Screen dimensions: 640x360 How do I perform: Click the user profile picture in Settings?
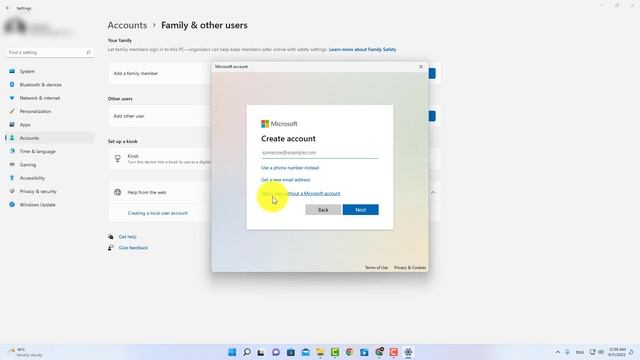[15, 27]
